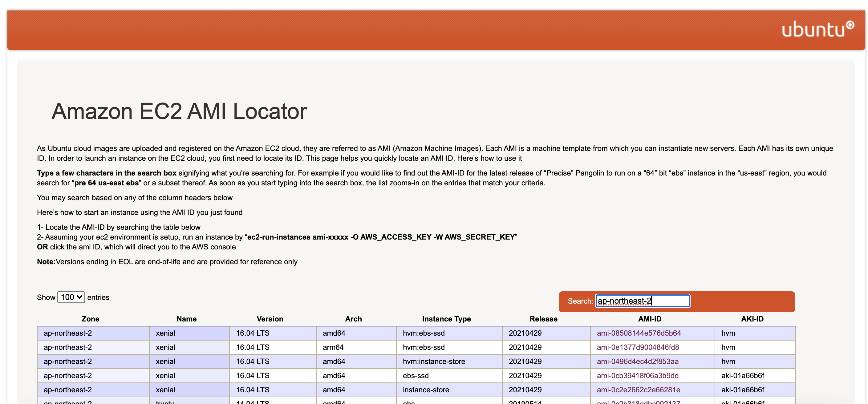Viewport: 868px width, 404px height.
Task: Sort table by the Version column header
Action: [x=270, y=319]
